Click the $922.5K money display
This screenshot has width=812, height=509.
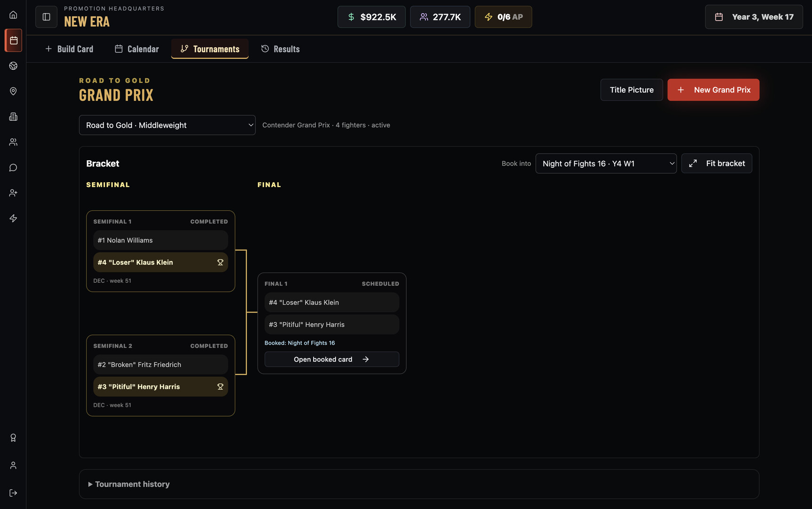click(371, 17)
